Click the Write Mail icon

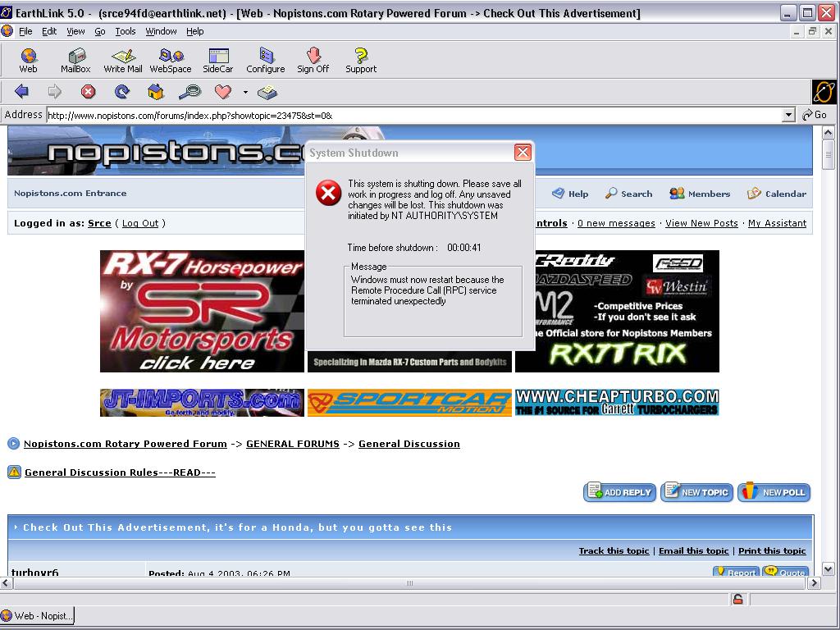coord(123,60)
